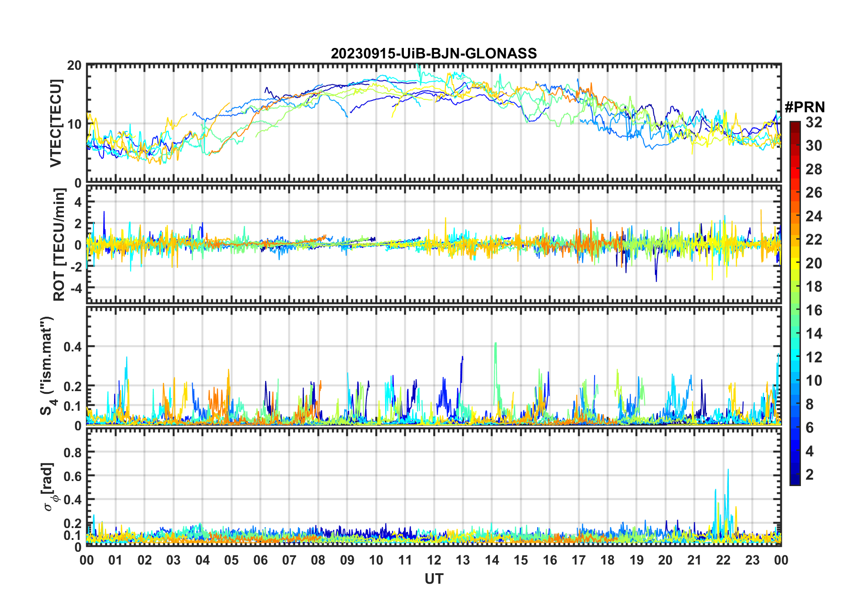This screenshot has height=607, width=868.
Task: Click the 0.6 tick on the σφ axis
Action: tap(73, 476)
